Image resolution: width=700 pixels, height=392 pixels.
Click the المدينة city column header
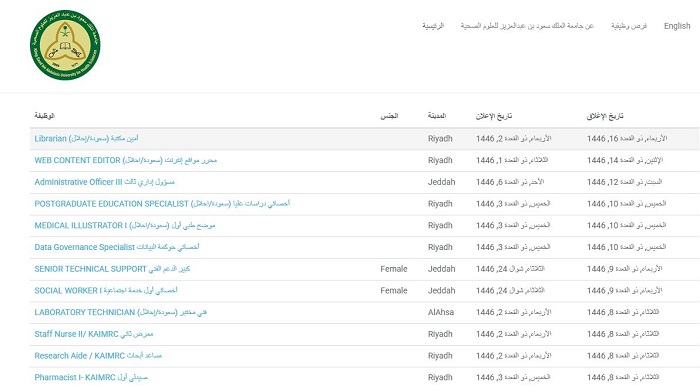(x=437, y=116)
